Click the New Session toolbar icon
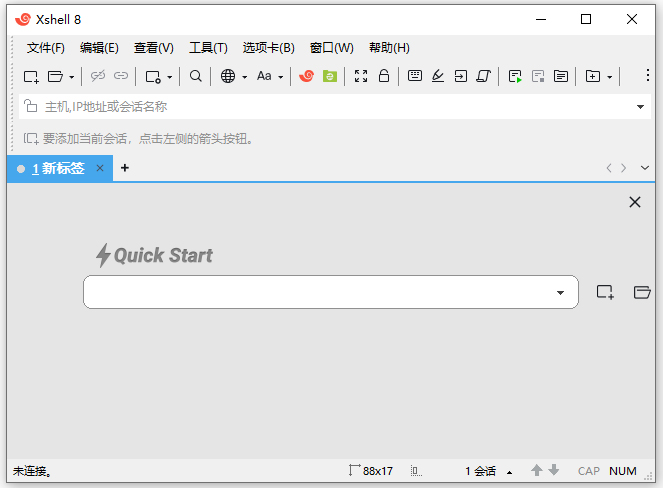663x488 pixels. pos(31,77)
